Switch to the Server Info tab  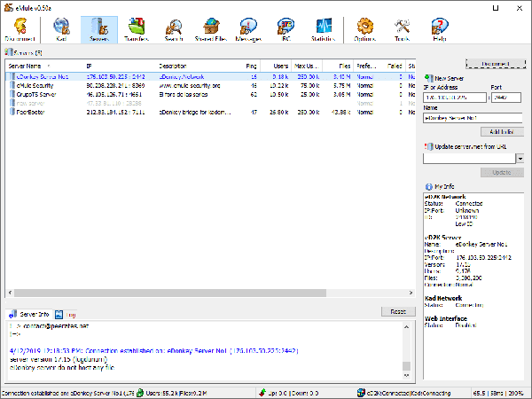point(29,314)
